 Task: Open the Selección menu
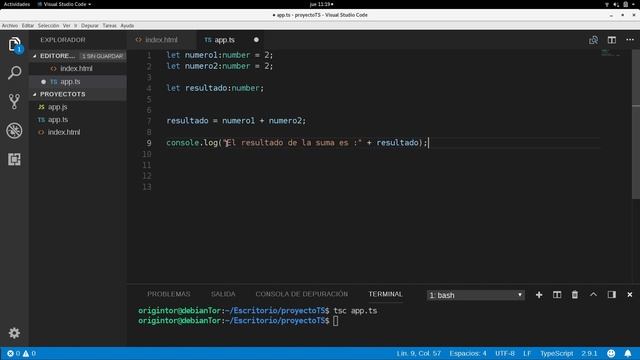point(49,26)
